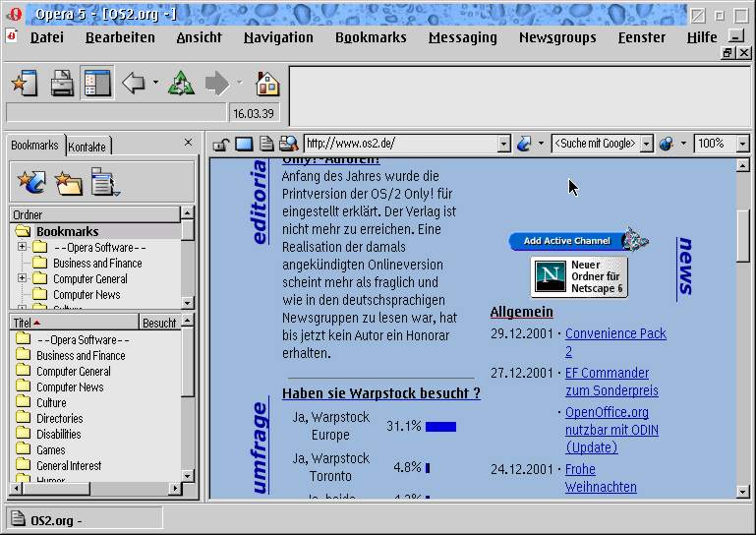Image resolution: width=756 pixels, height=535 pixels.
Task: Click the bookmark view list icon in panel
Action: coord(105,182)
